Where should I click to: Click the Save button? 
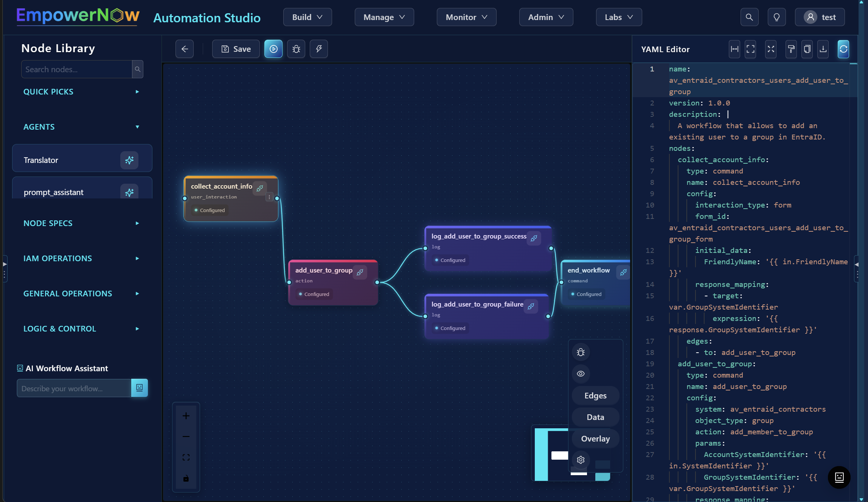tap(235, 49)
